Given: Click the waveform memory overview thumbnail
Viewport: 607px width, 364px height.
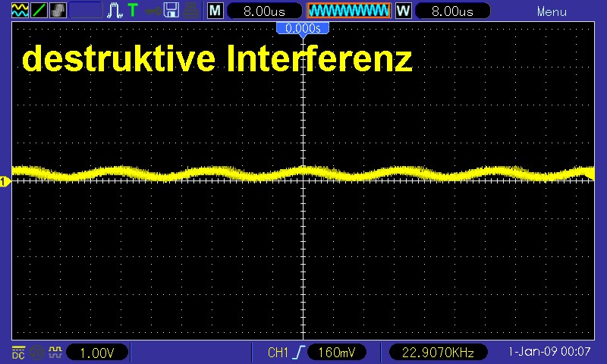Looking at the screenshot, I should (349, 11).
